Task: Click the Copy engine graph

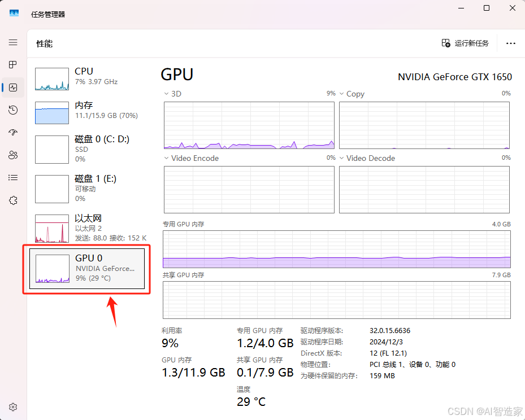Action: (424, 125)
